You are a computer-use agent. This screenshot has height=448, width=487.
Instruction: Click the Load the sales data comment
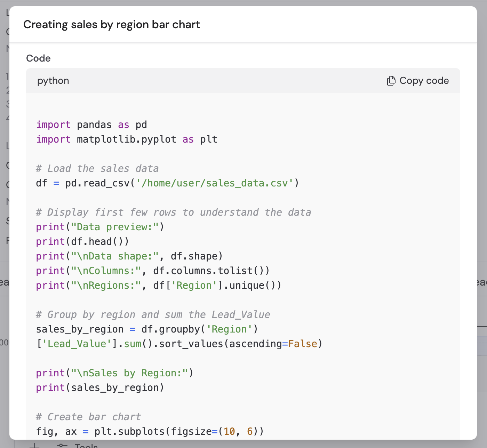[97, 168]
